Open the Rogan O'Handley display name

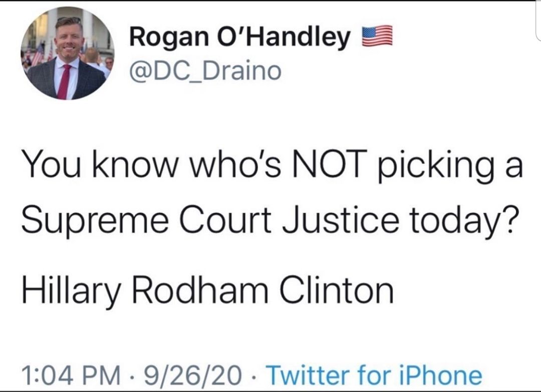pos(240,39)
